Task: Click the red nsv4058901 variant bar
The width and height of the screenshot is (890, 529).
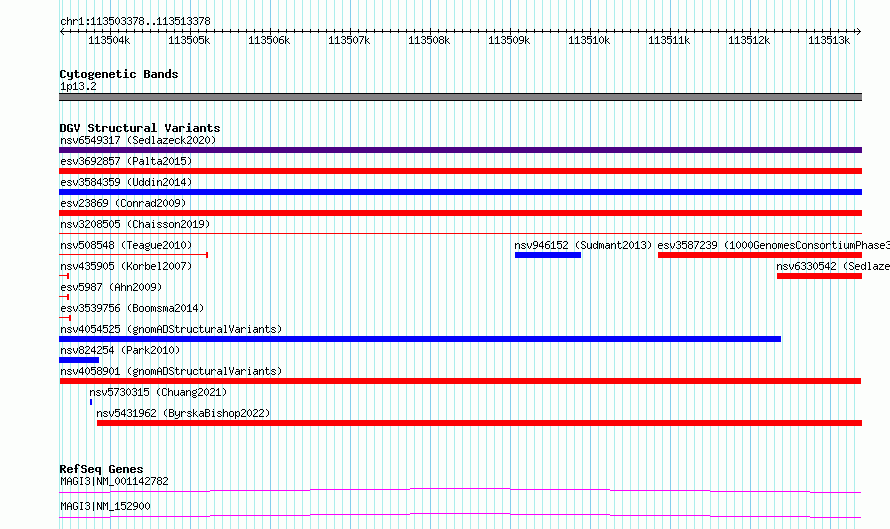Action: 460,381
